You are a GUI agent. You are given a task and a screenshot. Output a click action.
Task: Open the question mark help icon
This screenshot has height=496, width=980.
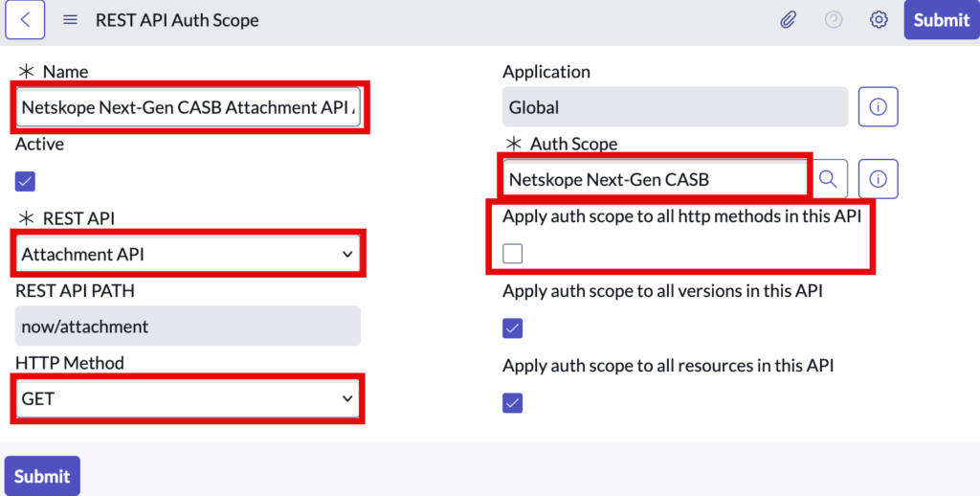coord(834,20)
